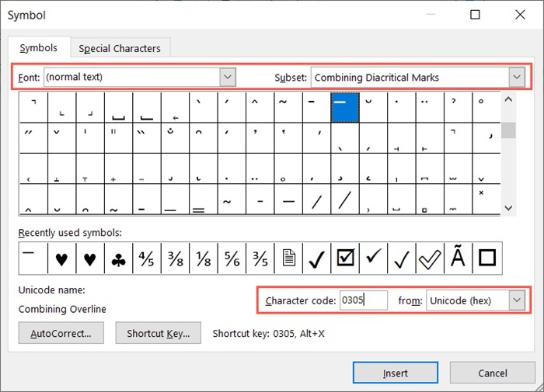The height and width of the screenshot is (392, 544).
Task: Select the overline at start of recent symbols
Action: [33, 258]
